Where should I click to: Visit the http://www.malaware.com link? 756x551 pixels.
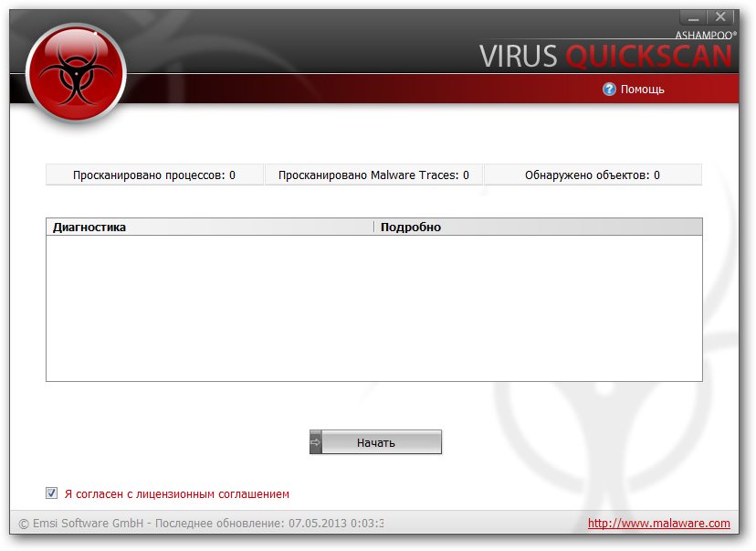pyautogui.click(x=658, y=523)
